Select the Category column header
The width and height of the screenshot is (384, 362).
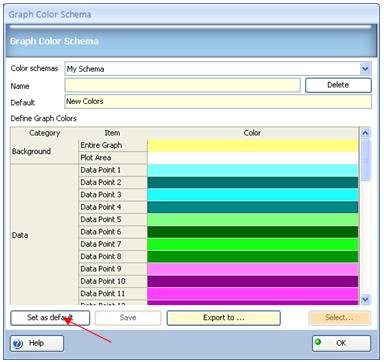click(44, 133)
